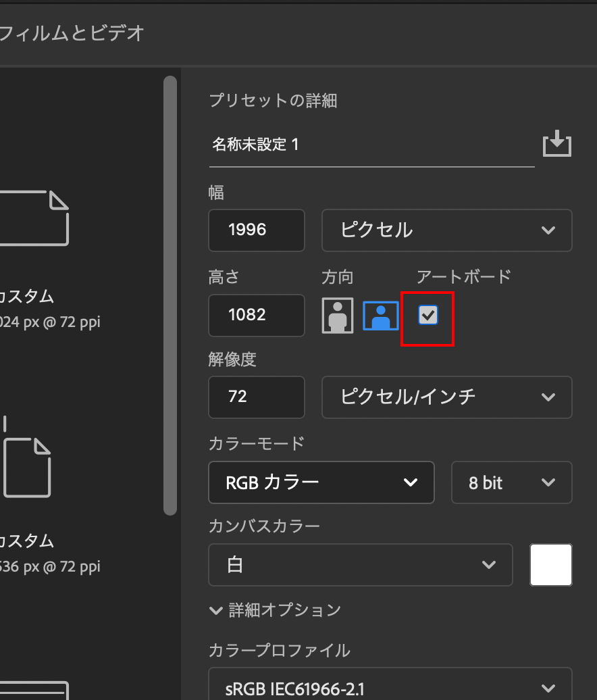Select the top custom preset document icon
597x700 pixels.
point(35,218)
